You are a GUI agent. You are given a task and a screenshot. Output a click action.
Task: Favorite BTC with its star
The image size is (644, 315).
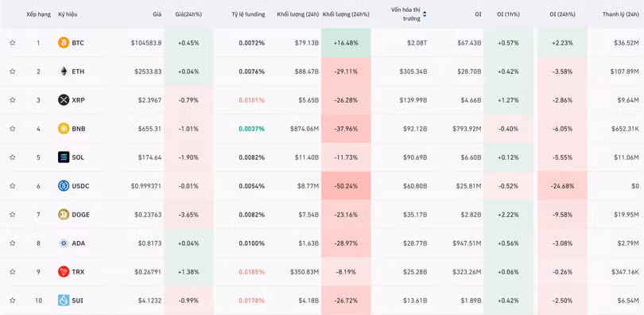pos(12,43)
